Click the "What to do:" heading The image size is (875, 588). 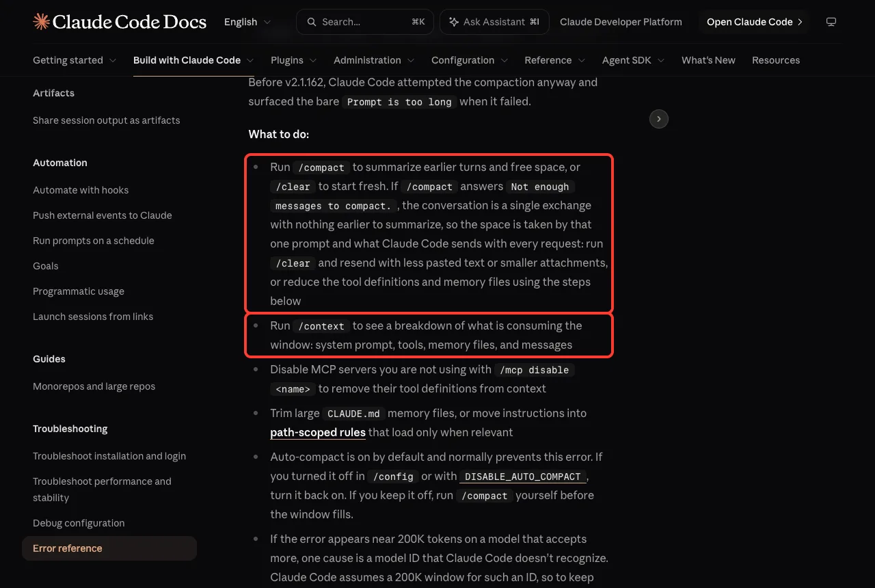click(x=279, y=134)
